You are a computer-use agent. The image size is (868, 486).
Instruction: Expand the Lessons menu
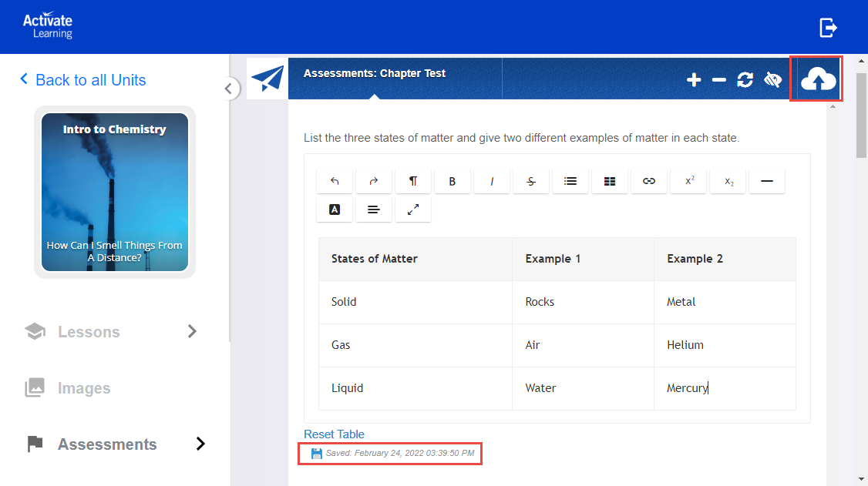(111, 331)
